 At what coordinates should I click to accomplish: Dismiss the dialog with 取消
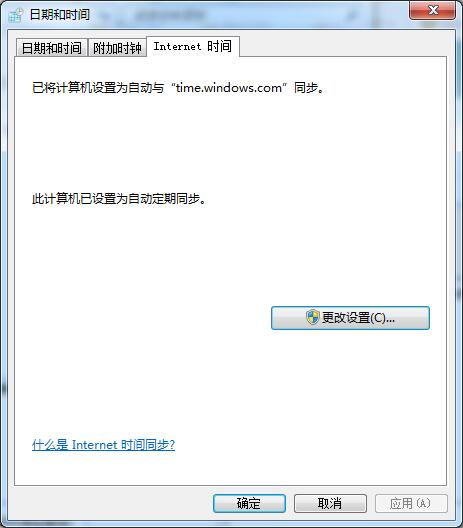330,503
